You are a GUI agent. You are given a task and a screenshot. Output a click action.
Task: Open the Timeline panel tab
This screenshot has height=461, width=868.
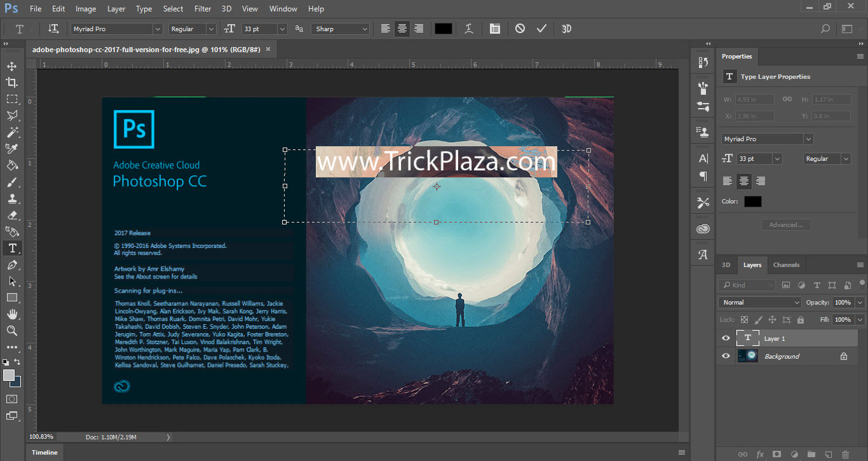44,452
